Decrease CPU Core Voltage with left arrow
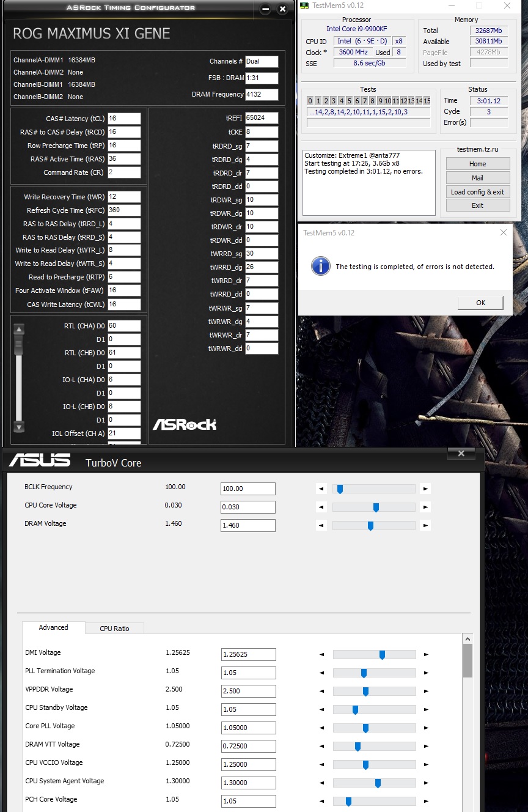 pyautogui.click(x=321, y=507)
